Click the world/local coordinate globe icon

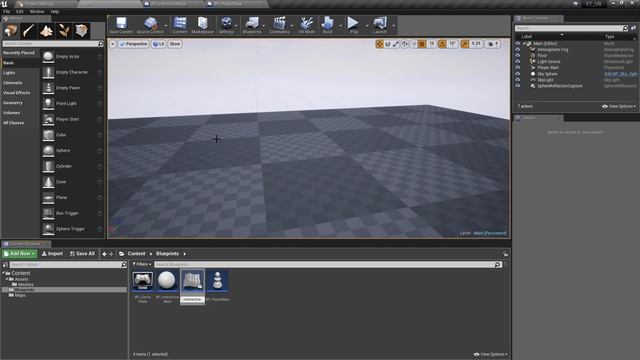point(404,44)
